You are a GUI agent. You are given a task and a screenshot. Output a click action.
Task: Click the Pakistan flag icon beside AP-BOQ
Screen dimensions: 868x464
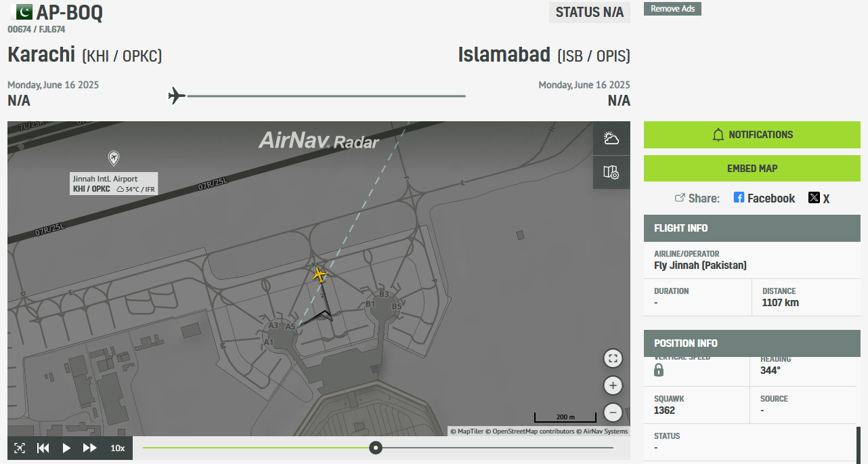point(24,12)
